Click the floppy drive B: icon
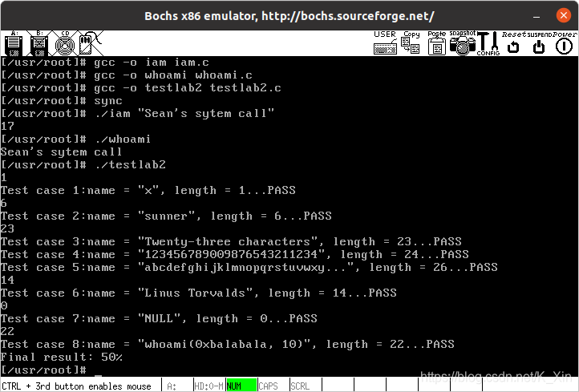The width and height of the screenshot is (579, 392). (x=39, y=43)
